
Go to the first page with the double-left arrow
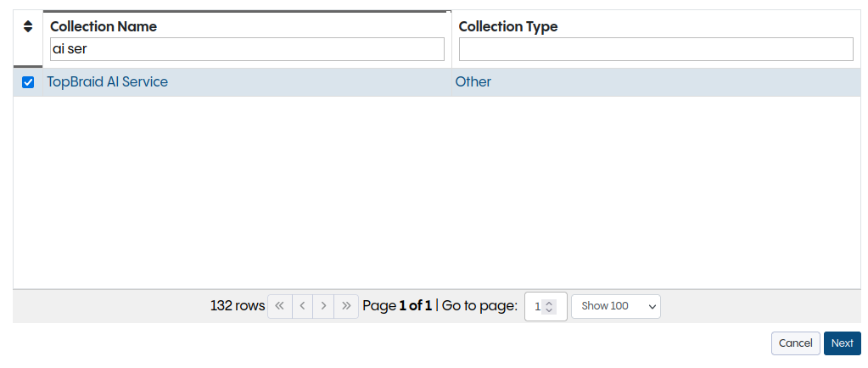coord(279,306)
